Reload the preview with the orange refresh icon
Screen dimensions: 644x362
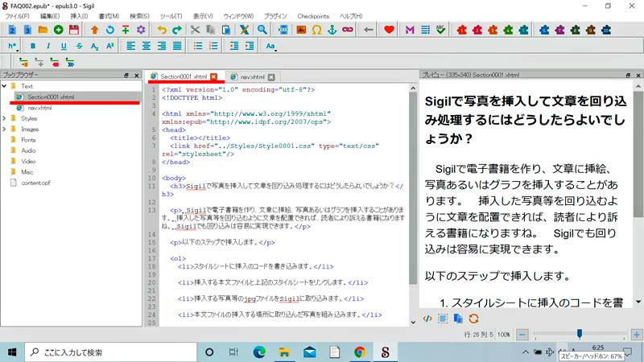(x=473, y=319)
